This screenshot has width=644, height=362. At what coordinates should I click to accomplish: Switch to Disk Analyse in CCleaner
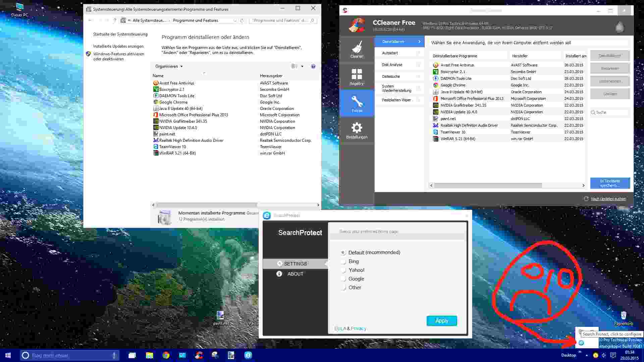399,65
